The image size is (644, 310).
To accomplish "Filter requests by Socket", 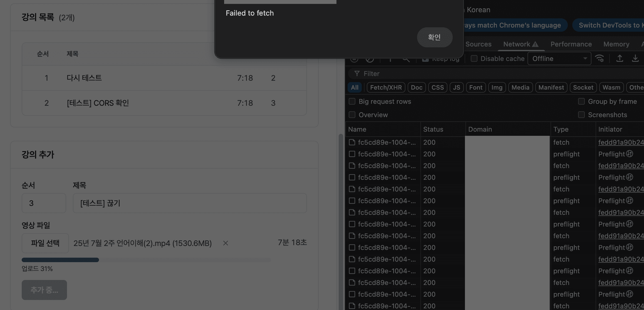I will [583, 87].
